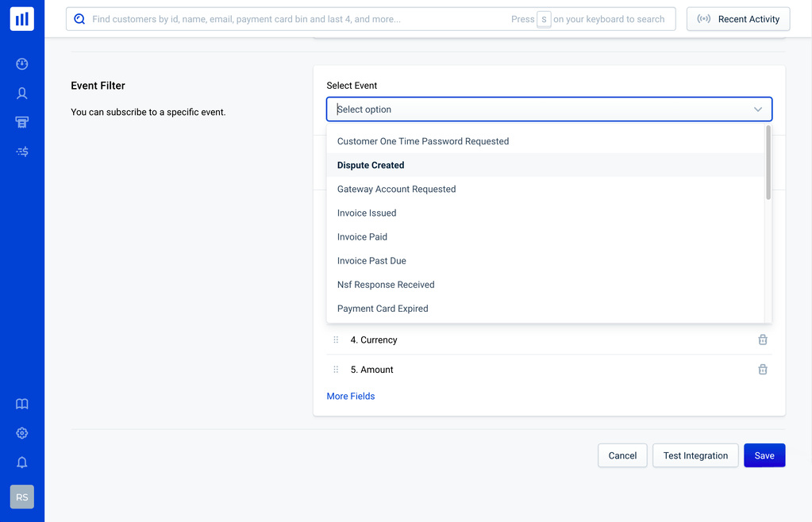Open the More Fields link
The width and height of the screenshot is (812, 522).
(x=351, y=396)
